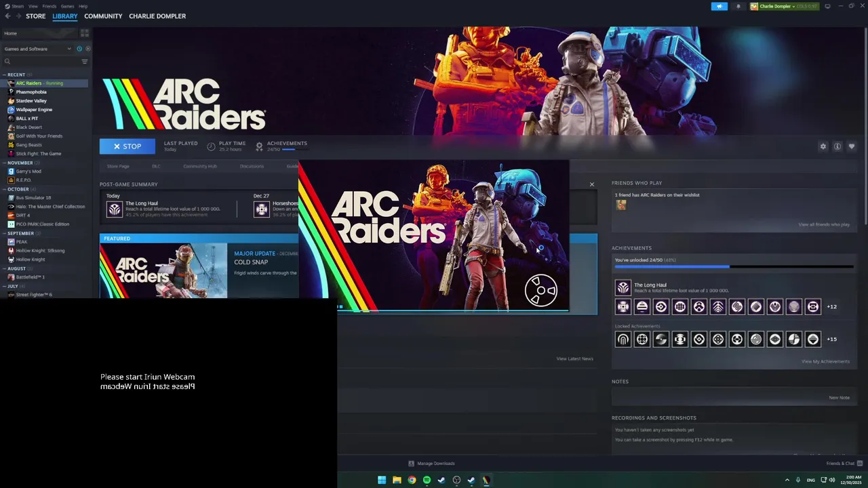Click the play time clock icon
Image resolution: width=868 pixels, height=488 pixels.
(x=211, y=146)
